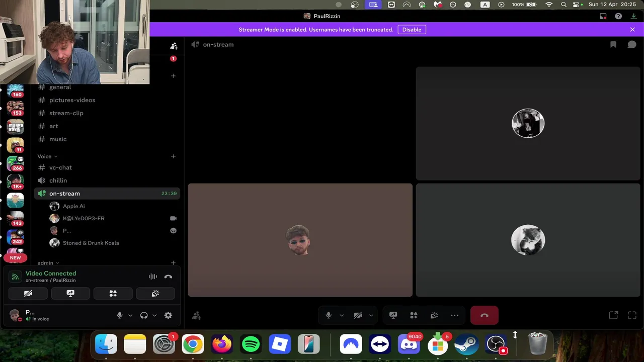Open soundboard in voice panel
The image size is (644, 362).
tap(155, 294)
